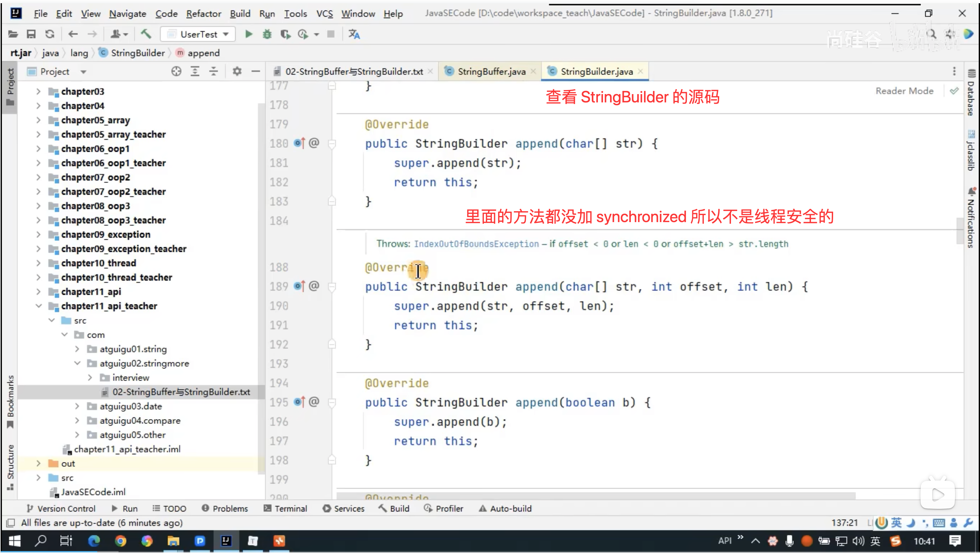Click the green Run button in the toolbar

[x=248, y=34]
